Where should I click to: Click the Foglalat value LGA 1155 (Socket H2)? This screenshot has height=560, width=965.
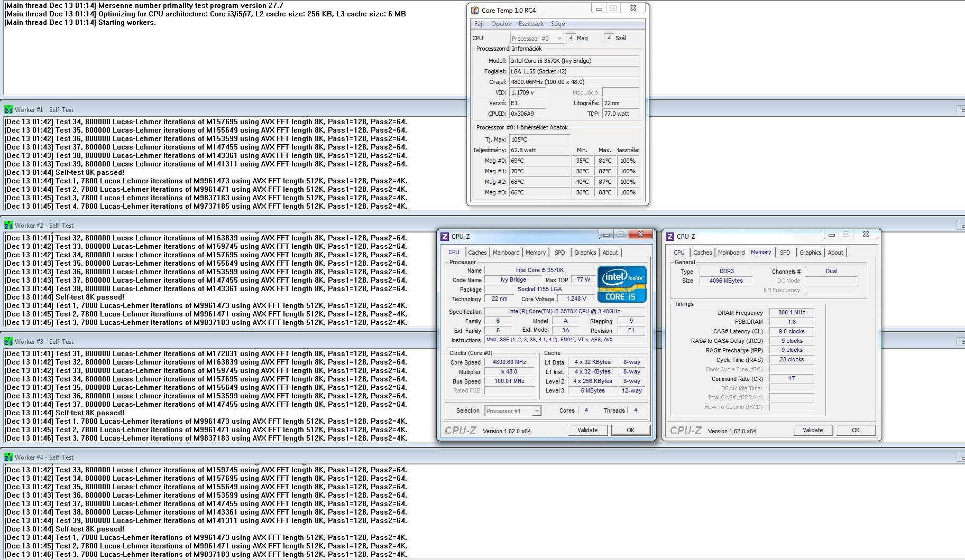click(574, 71)
